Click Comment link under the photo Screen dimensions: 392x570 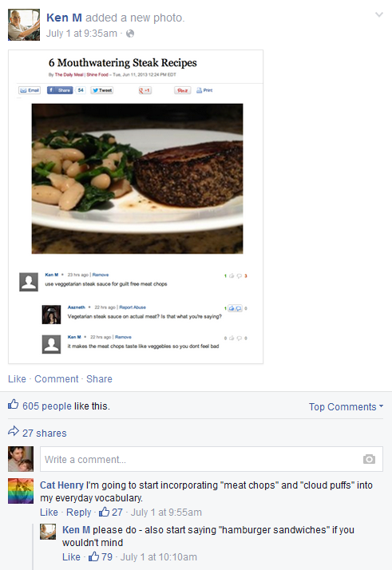(57, 378)
